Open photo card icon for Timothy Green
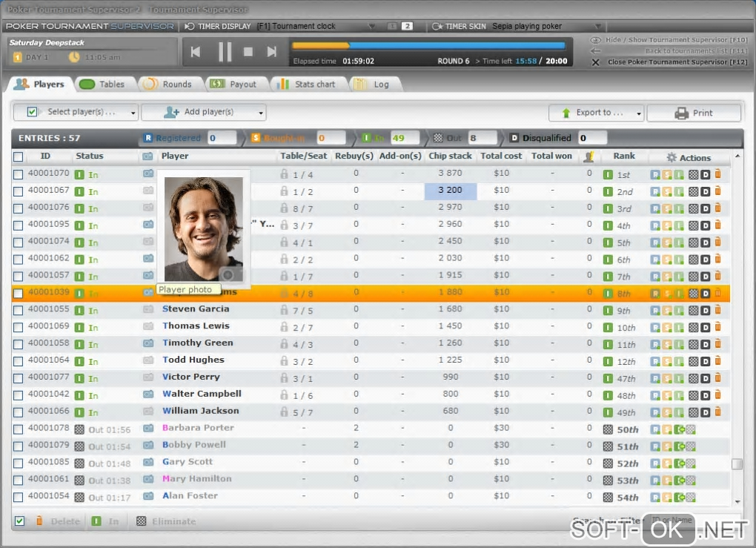Image resolution: width=756 pixels, height=548 pixels. coord(148,343)
